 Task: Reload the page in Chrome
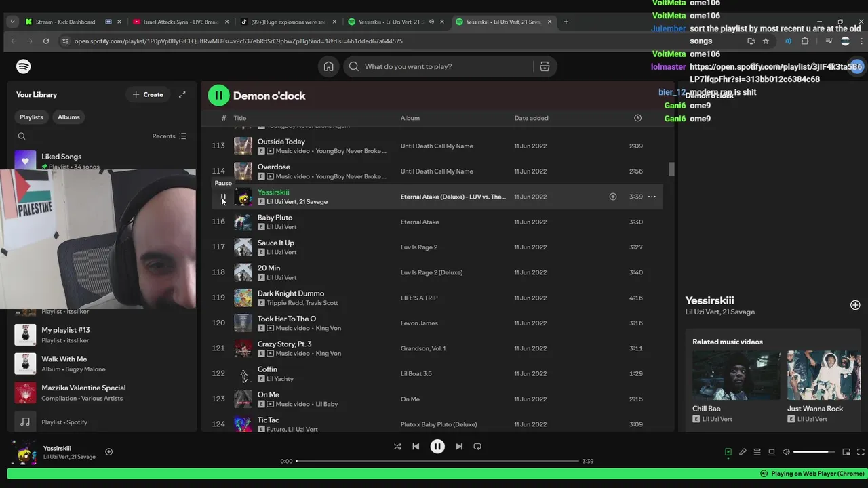click(46, 41)
